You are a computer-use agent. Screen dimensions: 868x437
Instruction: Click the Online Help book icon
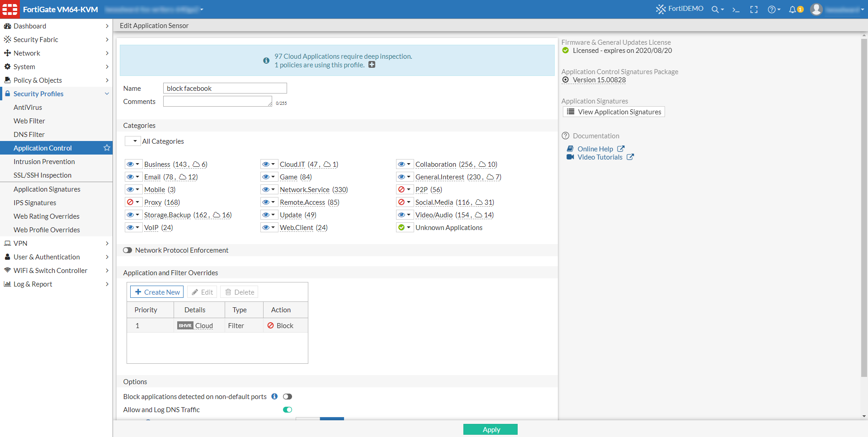[x=570, y=149]
